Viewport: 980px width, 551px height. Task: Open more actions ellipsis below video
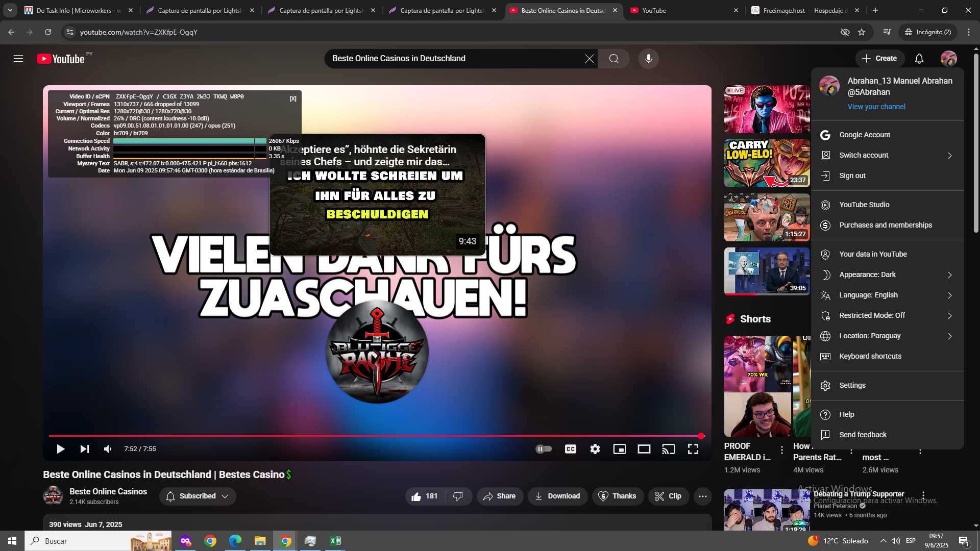pos(703,496)
